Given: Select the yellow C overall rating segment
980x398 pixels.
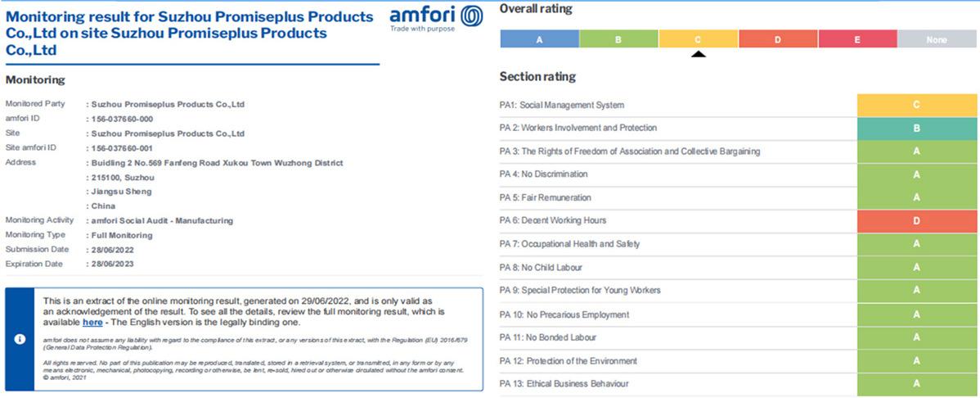Looking at the screenshot, I should click(698, 38).
